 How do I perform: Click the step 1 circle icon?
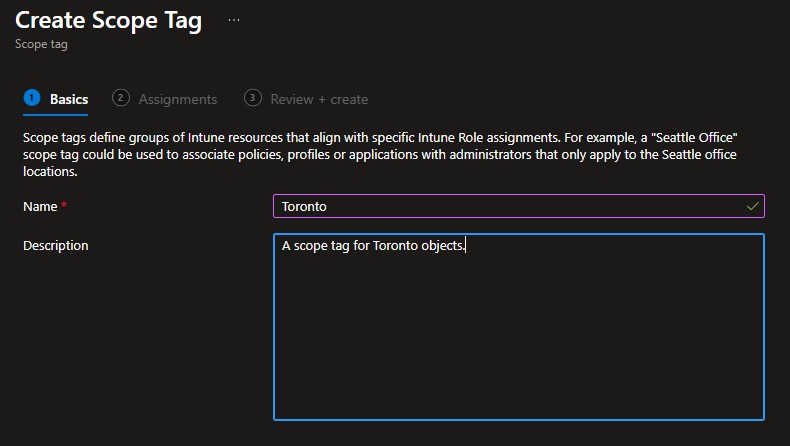click(x=31, y=98)
